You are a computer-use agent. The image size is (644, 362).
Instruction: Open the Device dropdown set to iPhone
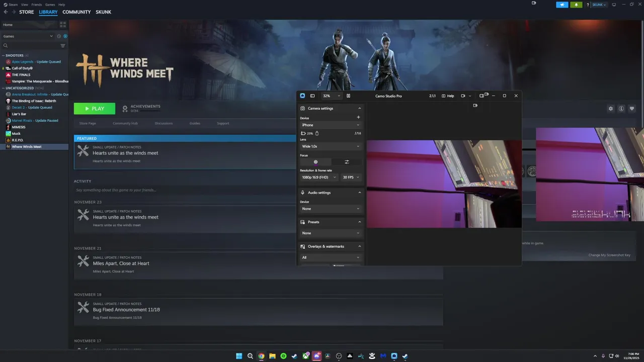[x=331, y=125]
